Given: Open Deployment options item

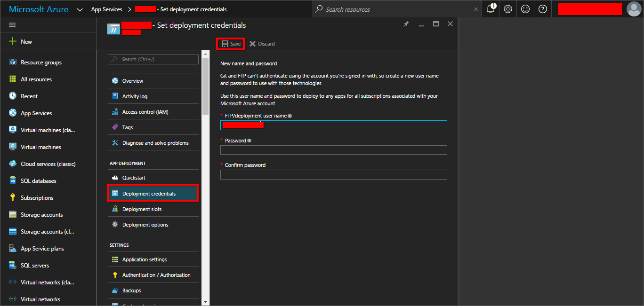Looking at the screenshot, I should point(153,225).
